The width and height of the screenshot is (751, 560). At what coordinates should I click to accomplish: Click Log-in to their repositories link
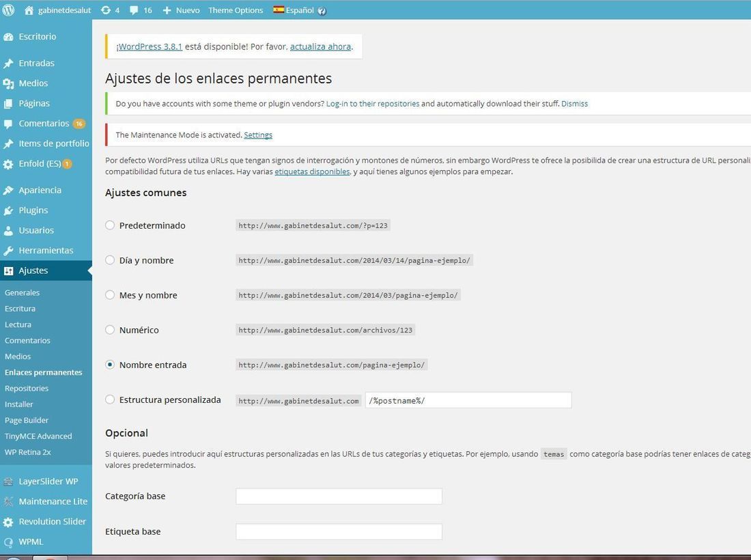pyautogui.click(x=373, y=104)
